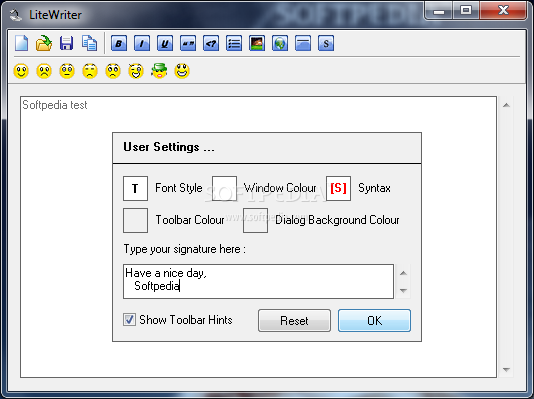
Task: Click the "Window Colour" label
Action: pos(280,188)
